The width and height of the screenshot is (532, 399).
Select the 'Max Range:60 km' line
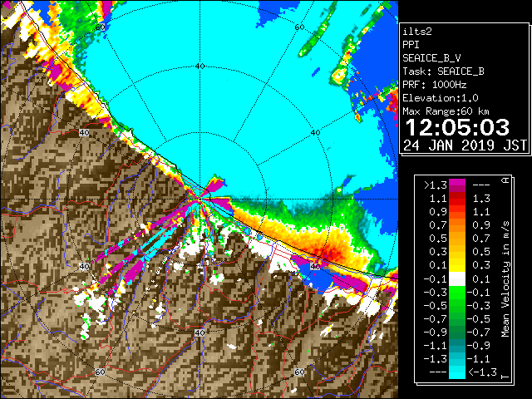coord(446,111)
